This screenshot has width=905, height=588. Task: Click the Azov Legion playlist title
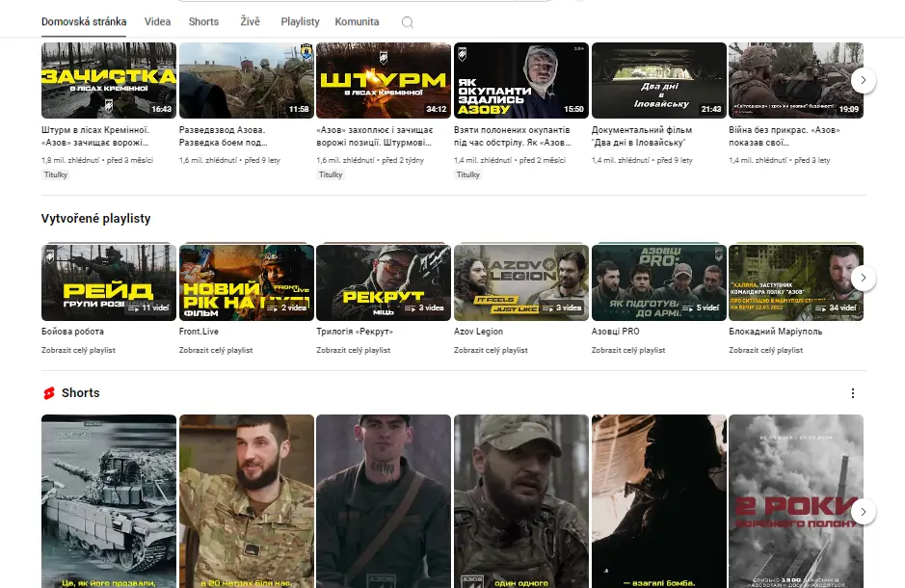[478, 332]
